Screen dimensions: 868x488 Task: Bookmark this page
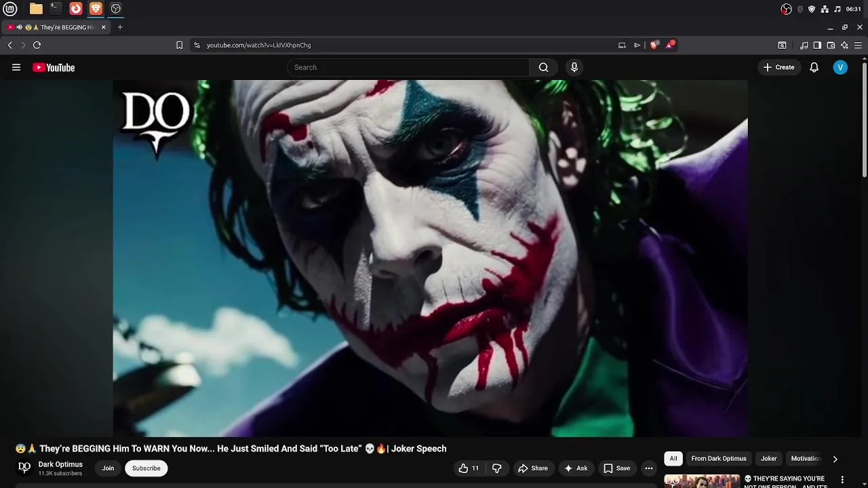pyautogui.click(x=179, y=45)
